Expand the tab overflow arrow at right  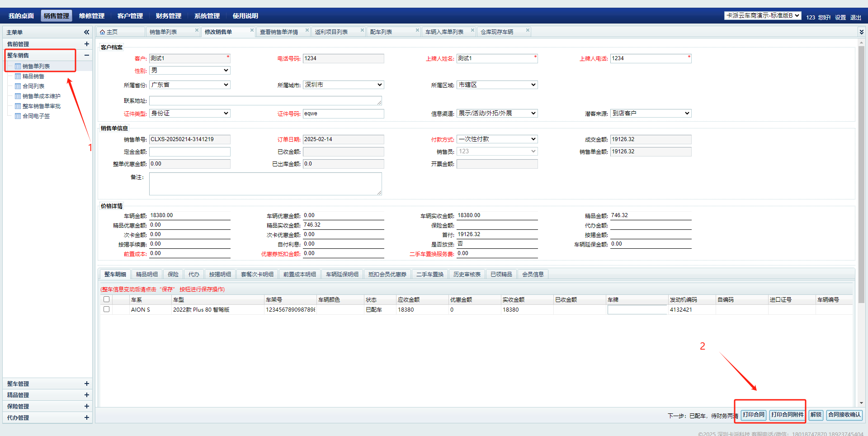click(x=861, y=32)
